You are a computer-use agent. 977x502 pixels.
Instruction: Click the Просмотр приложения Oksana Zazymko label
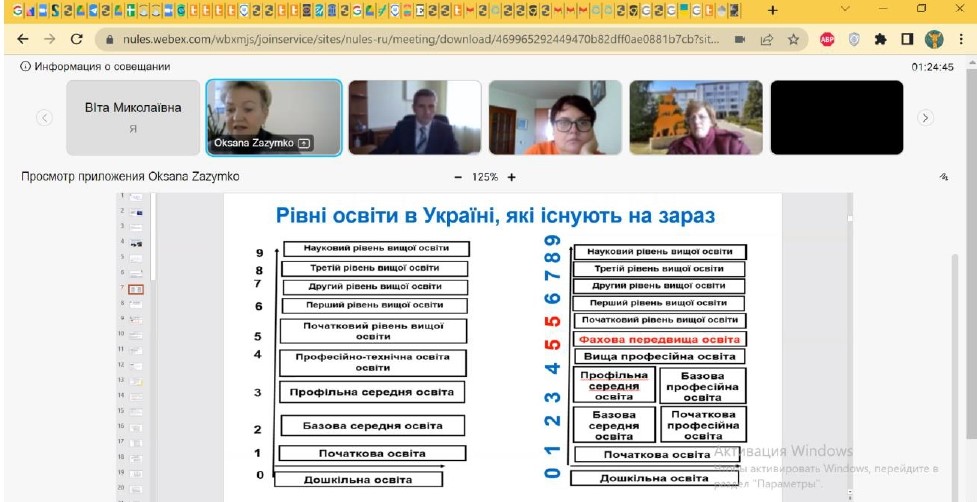click(x=130, y=177)
